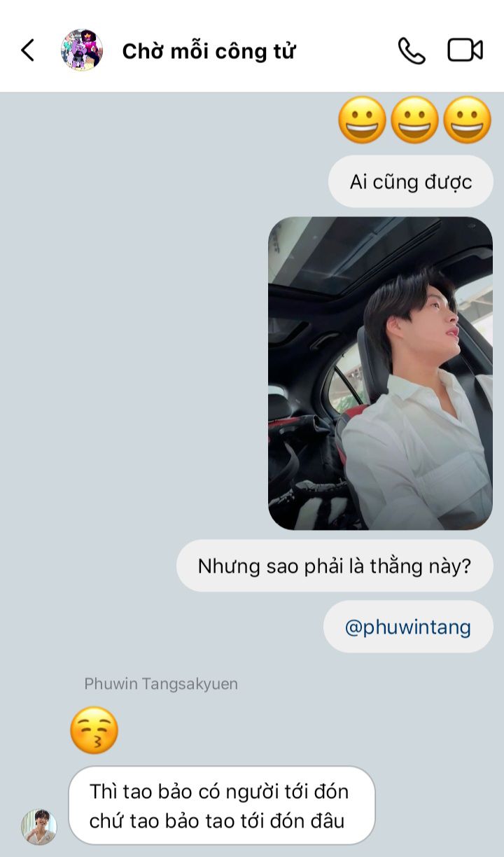
Task: Open the shared photo of man in car
Action: tap(380, 373)
